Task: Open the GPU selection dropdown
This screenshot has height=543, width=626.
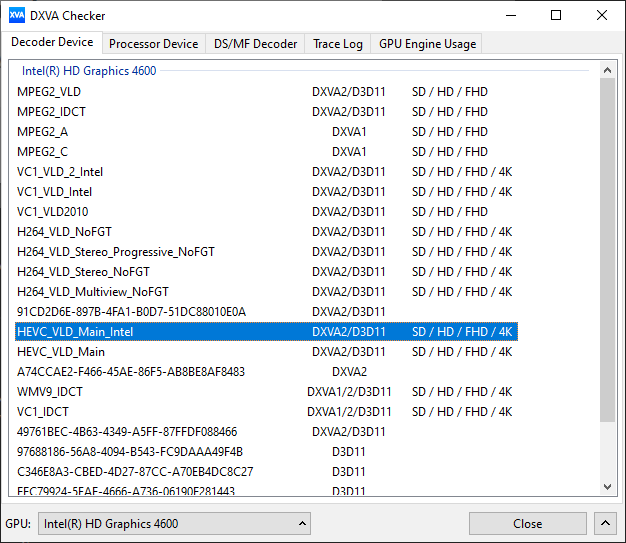Action: pyautogui.click(x=174, y=523)
